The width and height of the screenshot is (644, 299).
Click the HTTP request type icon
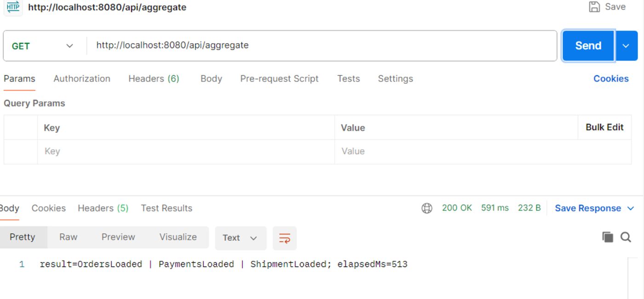[13, 7]
